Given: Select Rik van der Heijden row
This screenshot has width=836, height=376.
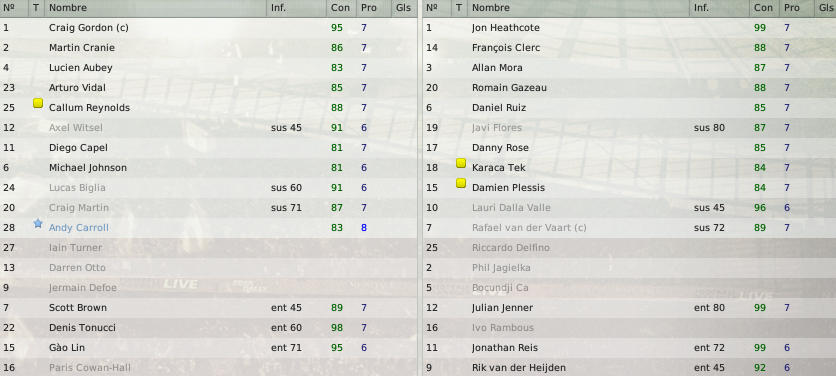Looking at the screenshot, I should coord(630,367).
